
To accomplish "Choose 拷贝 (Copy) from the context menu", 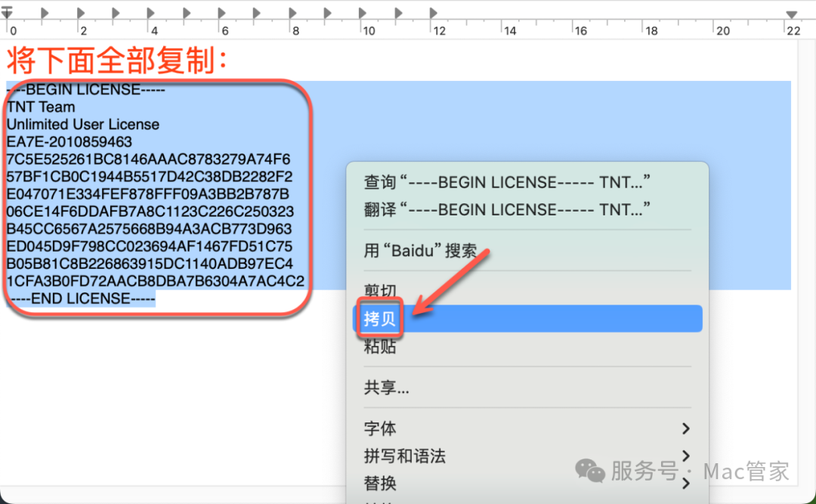I will coord(380,319).
